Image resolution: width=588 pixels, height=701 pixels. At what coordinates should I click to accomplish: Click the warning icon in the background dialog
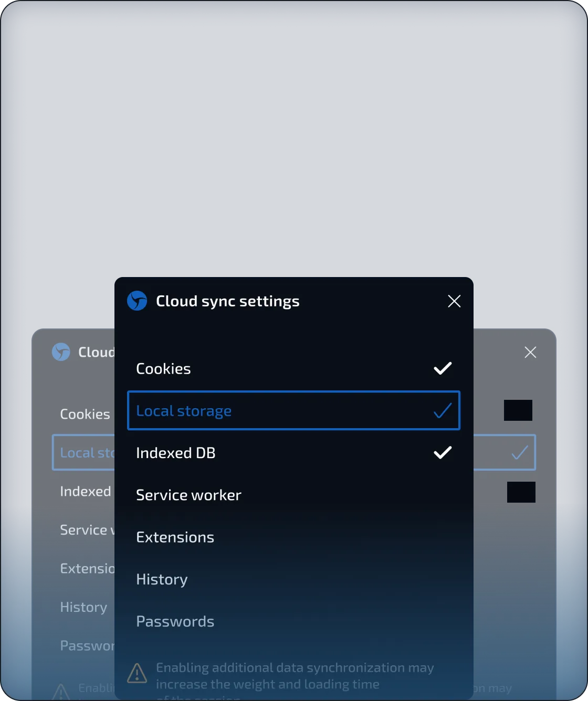(x=61, y=692)
